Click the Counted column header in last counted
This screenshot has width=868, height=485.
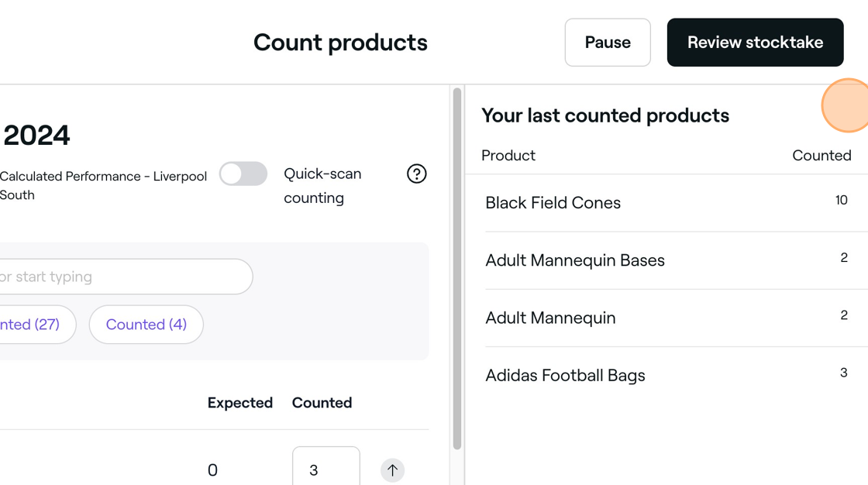(x=821, y=156)
